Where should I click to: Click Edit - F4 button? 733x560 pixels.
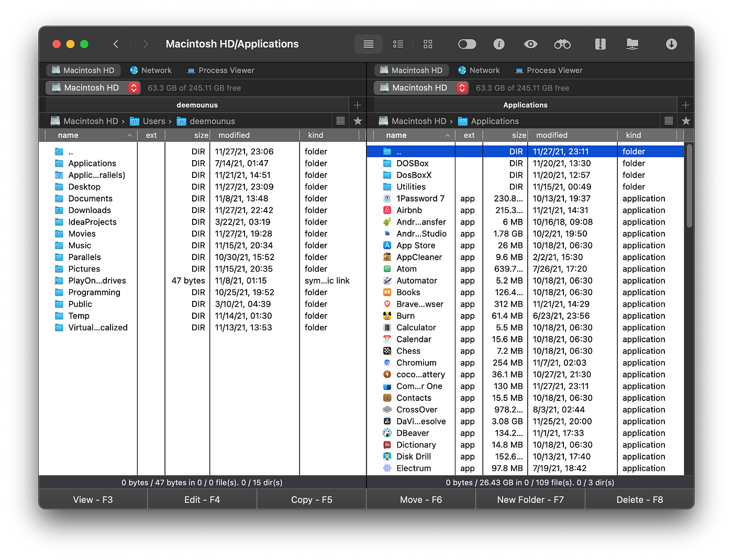[x=202, y=500]
